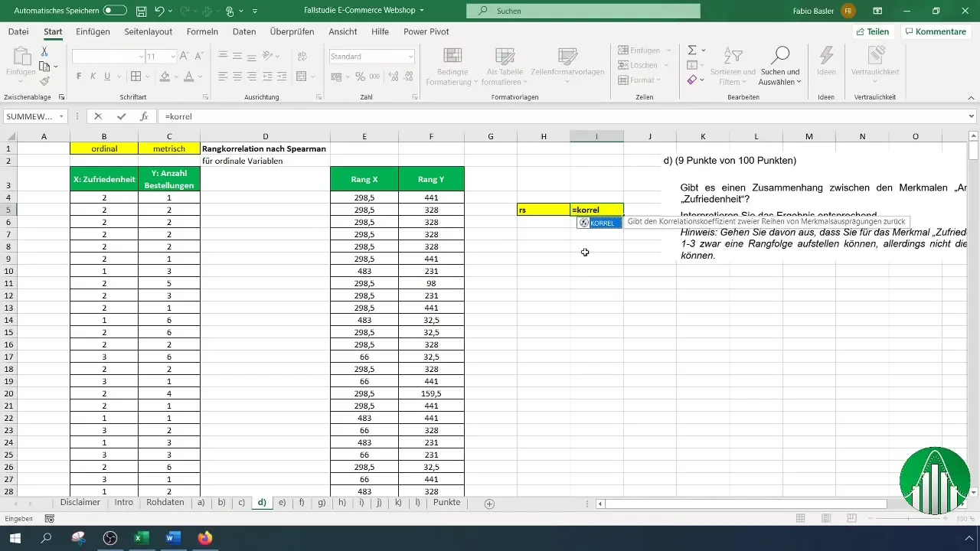
Task: Click the cut scissors icon
Action: coord(45,51)
